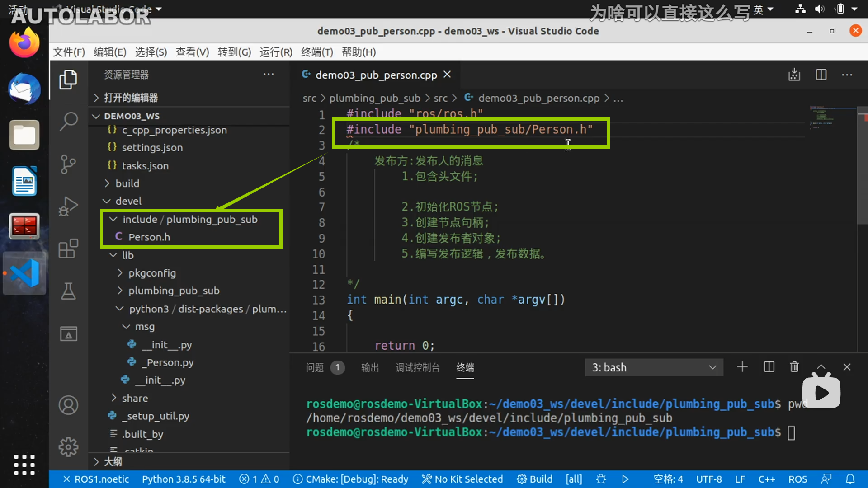Expand the 打开的编辑器 section
Viewport: 868px width, 488px height.
pyautogui.click(x=131, y=98)
